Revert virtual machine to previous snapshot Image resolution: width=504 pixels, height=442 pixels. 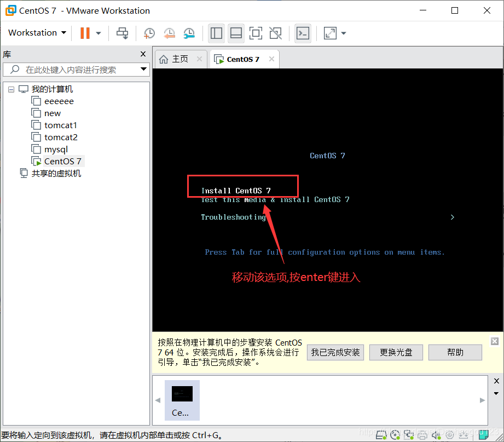[169, 33]
